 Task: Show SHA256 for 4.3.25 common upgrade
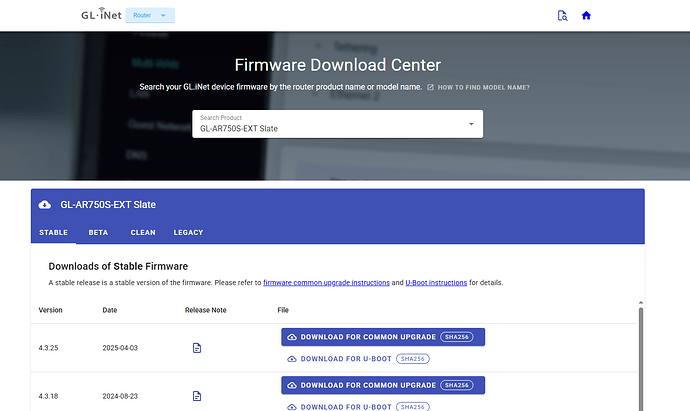tap(457, 337)
